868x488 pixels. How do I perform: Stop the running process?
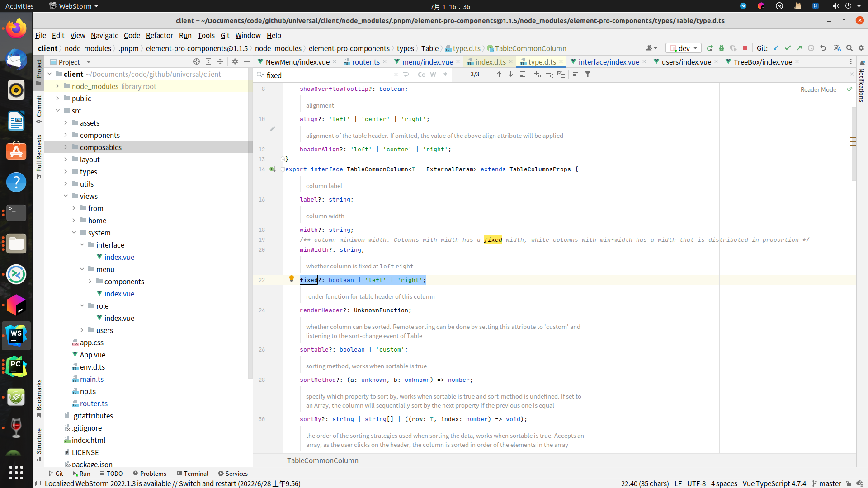(x=744, y=48)
